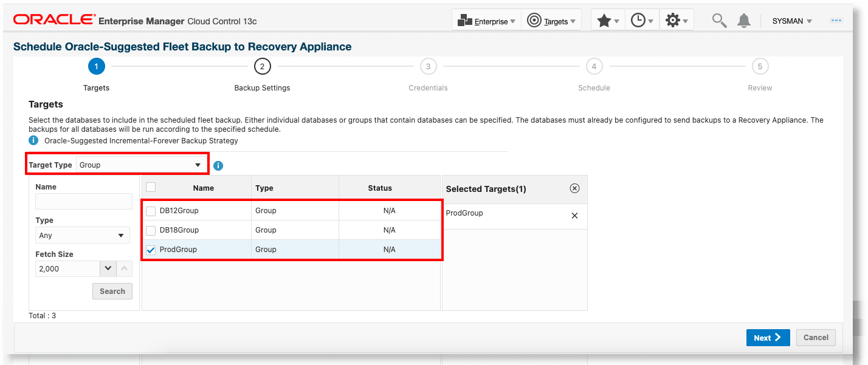Open the Settings gear icon

coord(674,19)
